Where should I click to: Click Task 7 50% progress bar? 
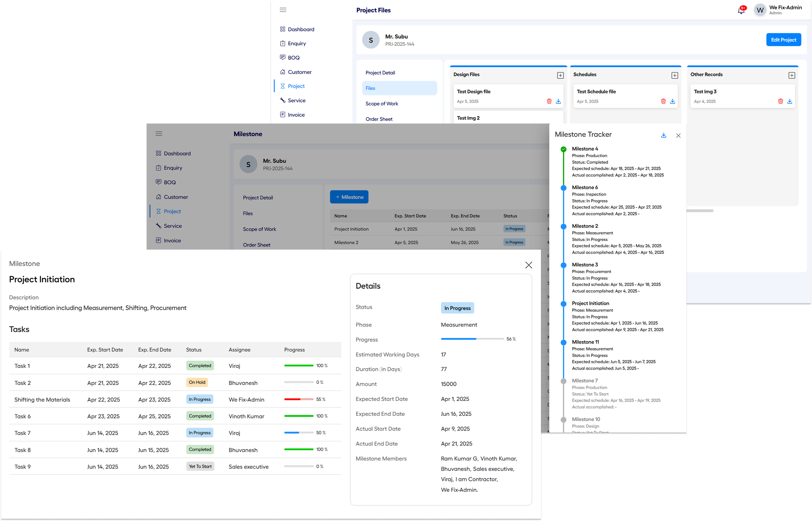(299, 433)
